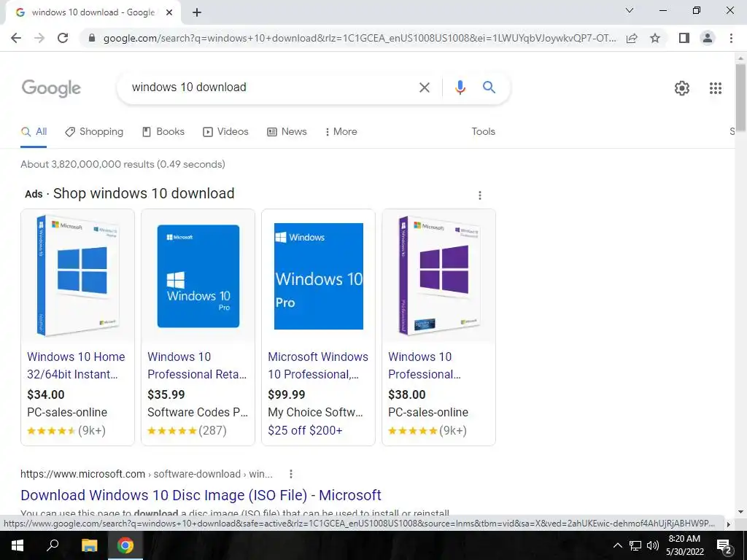The width and height of the screenshot is (747, 560).
Task: Click My Choice Softw... seller name
Action: tap(315, 413)
